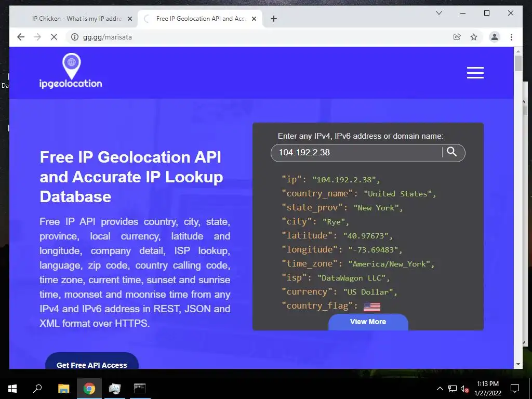Click the Free IP Geolocation API heading

pos(131,177)
